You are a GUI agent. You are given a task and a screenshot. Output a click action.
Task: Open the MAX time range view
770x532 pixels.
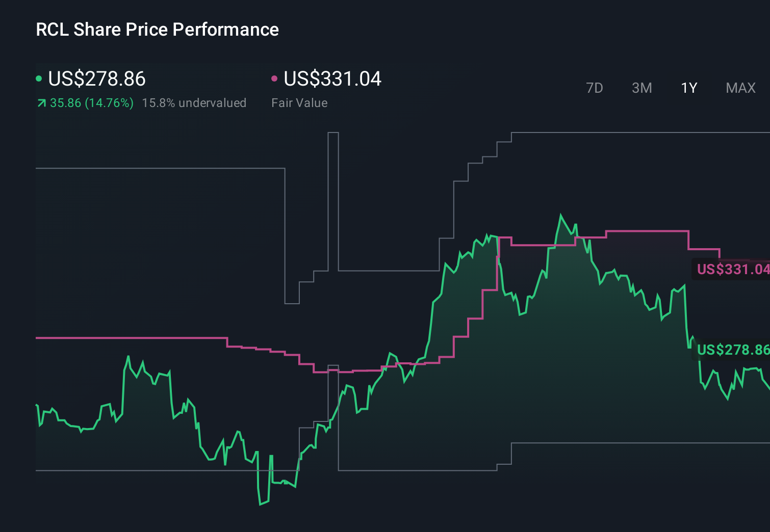(740, 88)
